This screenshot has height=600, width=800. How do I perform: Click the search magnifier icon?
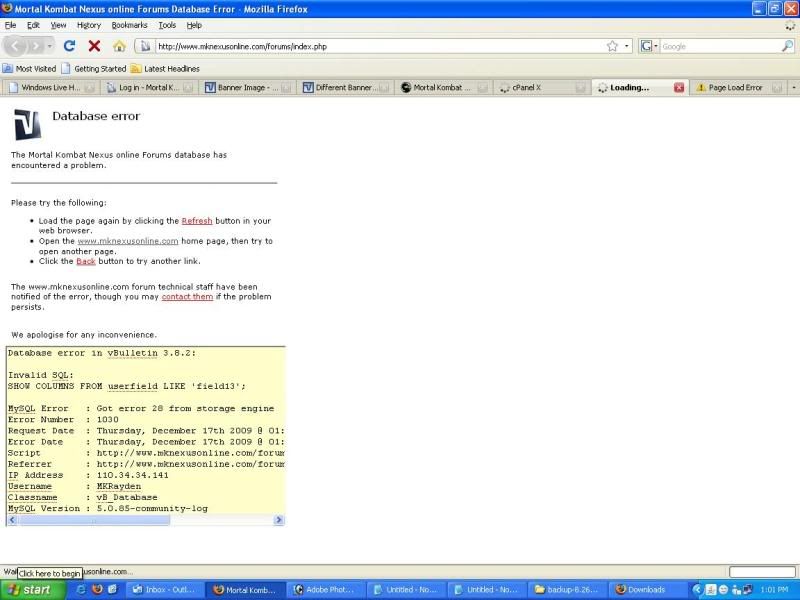click(787, 46)
